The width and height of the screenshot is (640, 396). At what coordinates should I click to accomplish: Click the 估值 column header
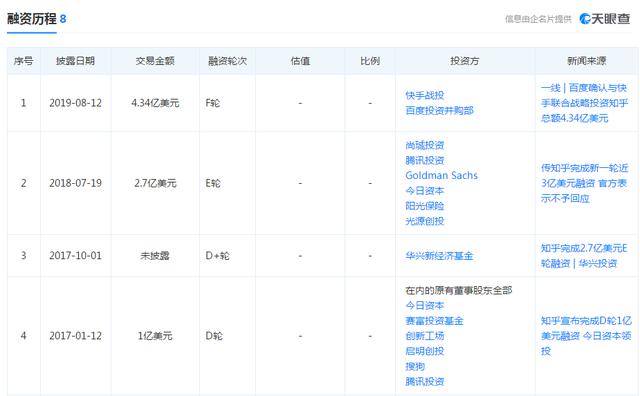coord(300,61)
